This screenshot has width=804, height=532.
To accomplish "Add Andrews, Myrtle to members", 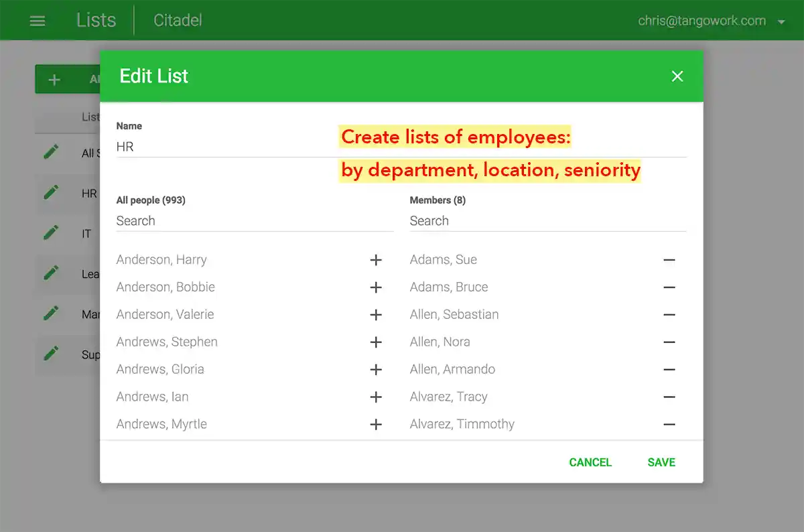I will pyautogui.click(x=376, y=425).
